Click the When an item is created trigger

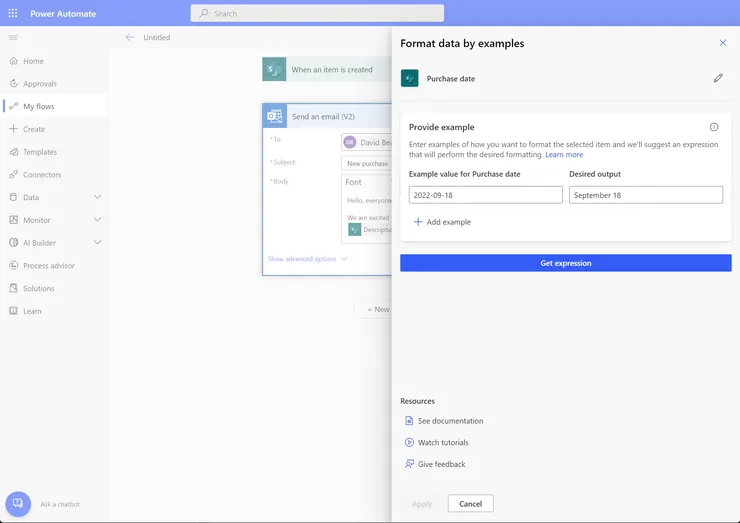click(327, 69)
